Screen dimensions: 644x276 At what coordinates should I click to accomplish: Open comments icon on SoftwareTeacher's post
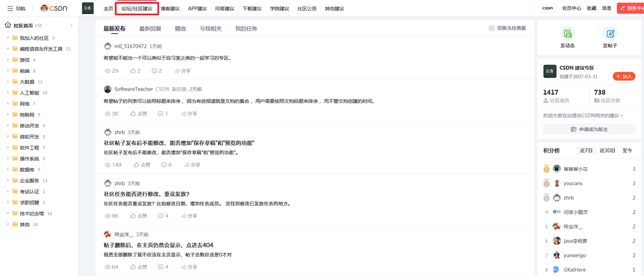coord(160,114)
